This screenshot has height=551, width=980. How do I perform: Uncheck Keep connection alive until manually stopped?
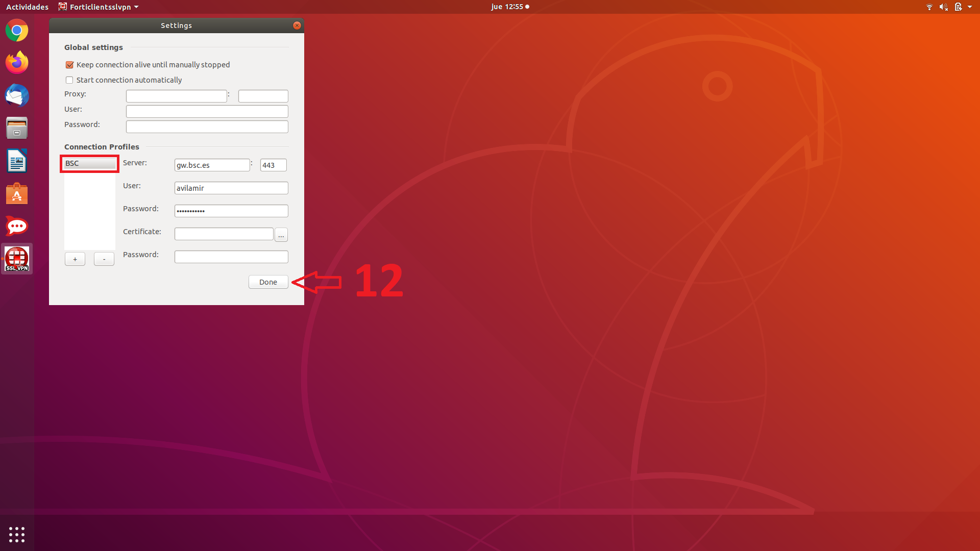[69, 65]
